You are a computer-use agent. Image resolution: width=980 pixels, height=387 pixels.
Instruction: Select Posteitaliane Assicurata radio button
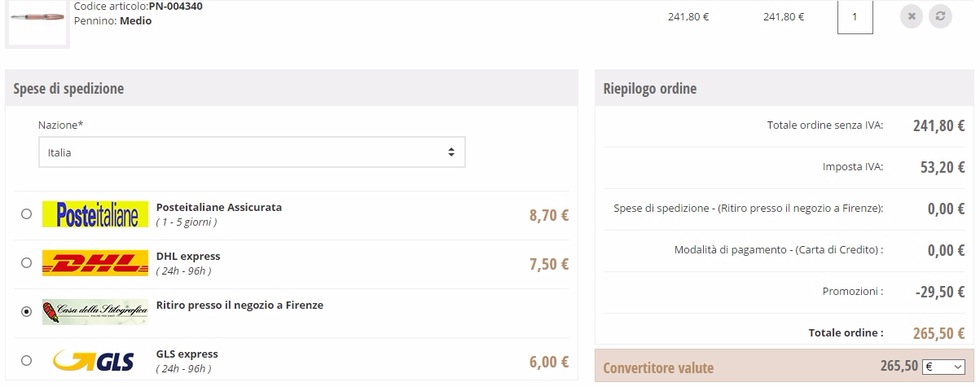click(x=27, y=214)
